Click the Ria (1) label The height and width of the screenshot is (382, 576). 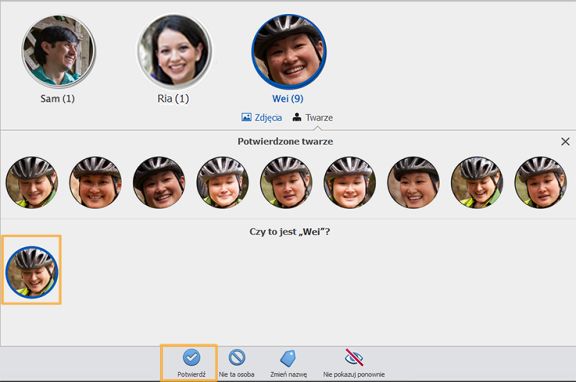173,98
